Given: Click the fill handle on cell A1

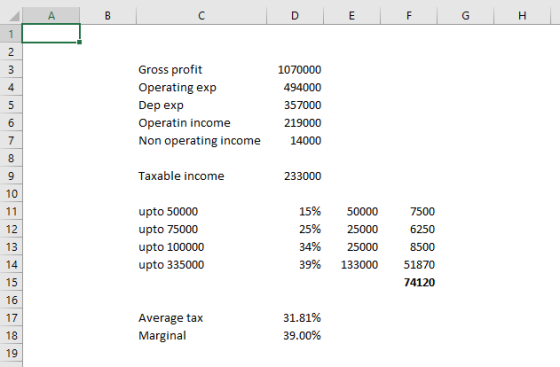Looking at the screenshot, I should click(x=79, y=42).
